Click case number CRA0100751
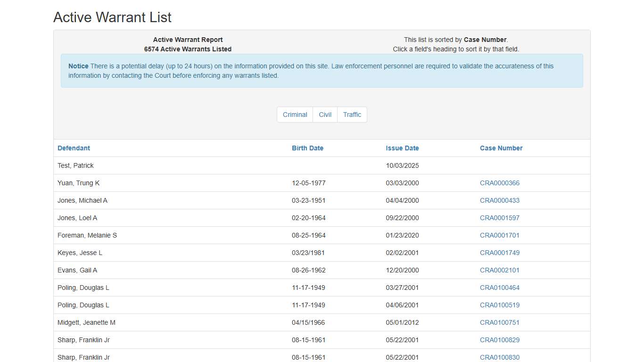 (499, 322)
